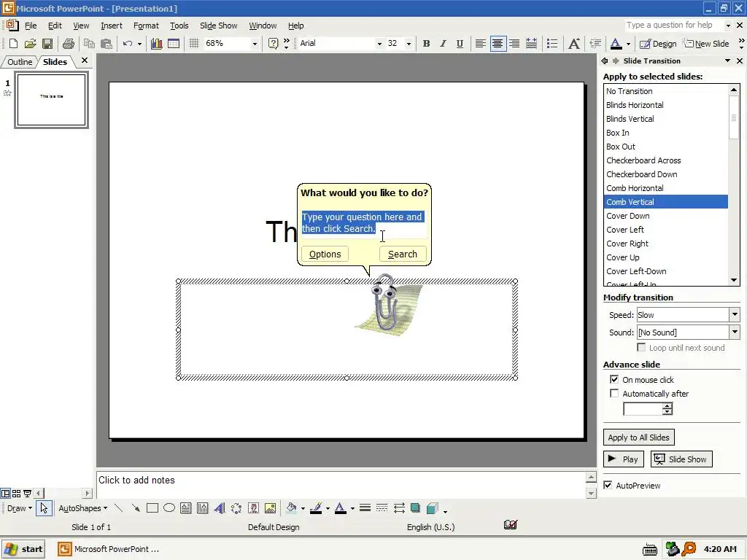Open the 3-D Style tool
The image size is (747, 560).
pos(433,508)
